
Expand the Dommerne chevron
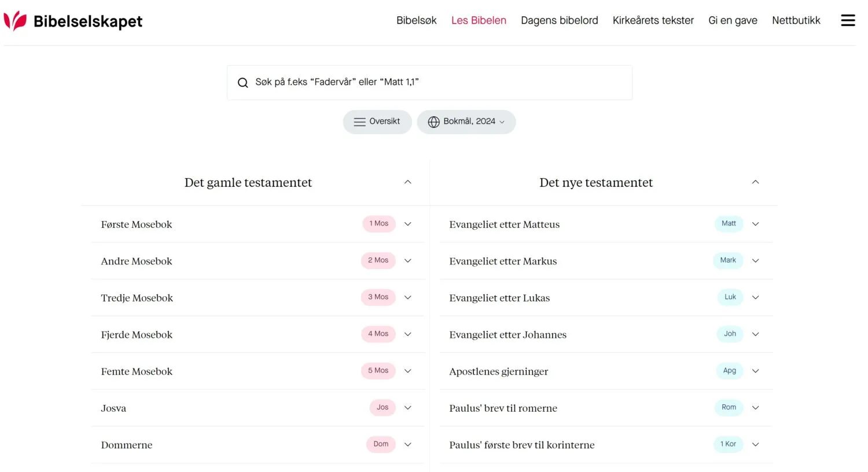(408, 444)
